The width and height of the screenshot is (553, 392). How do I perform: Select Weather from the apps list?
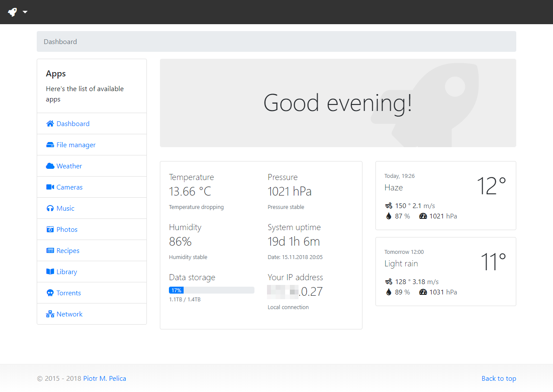click(69, 166)
